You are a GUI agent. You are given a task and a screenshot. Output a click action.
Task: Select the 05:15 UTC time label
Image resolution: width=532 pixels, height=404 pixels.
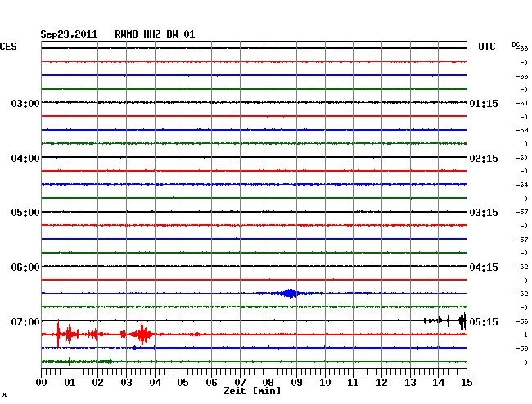click(484, 321)
